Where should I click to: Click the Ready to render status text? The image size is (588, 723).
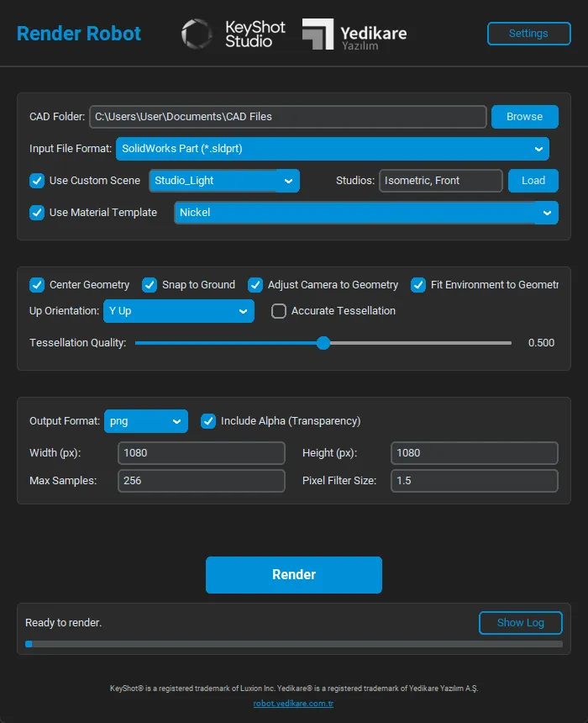click(64, 623)
